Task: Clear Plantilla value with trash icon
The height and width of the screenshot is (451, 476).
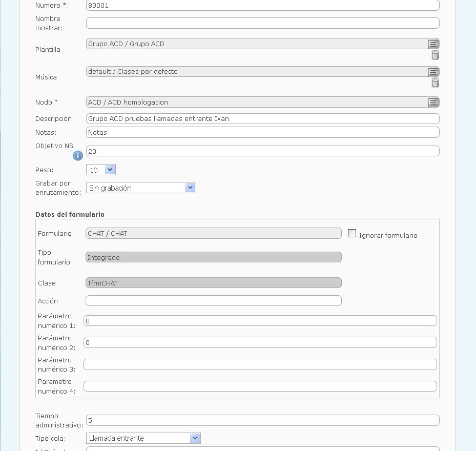Action: pos(435,55)
